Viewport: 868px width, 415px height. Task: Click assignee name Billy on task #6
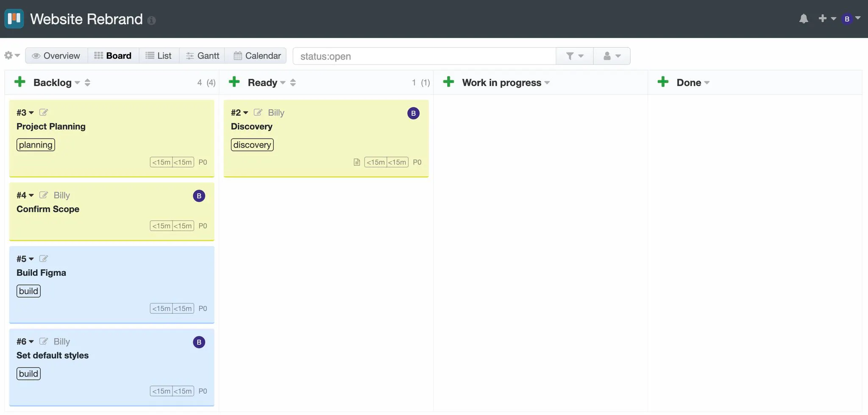click(x=61, y=341)
